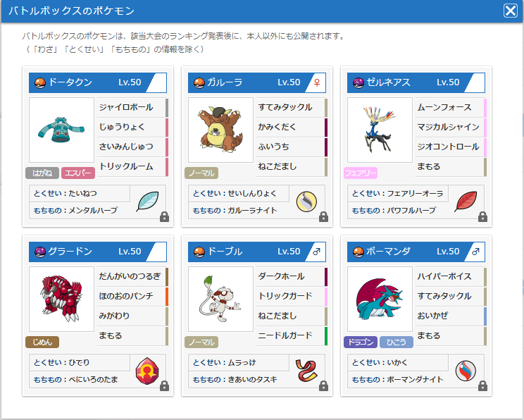Click the lock icon on グラードン card
This screenshot has width=524, height=420.
coord(164,386)
